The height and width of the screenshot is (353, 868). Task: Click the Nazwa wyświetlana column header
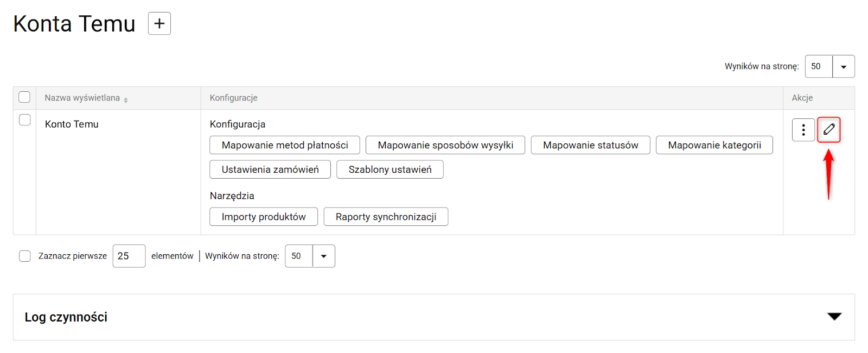(x=82, y=98)
